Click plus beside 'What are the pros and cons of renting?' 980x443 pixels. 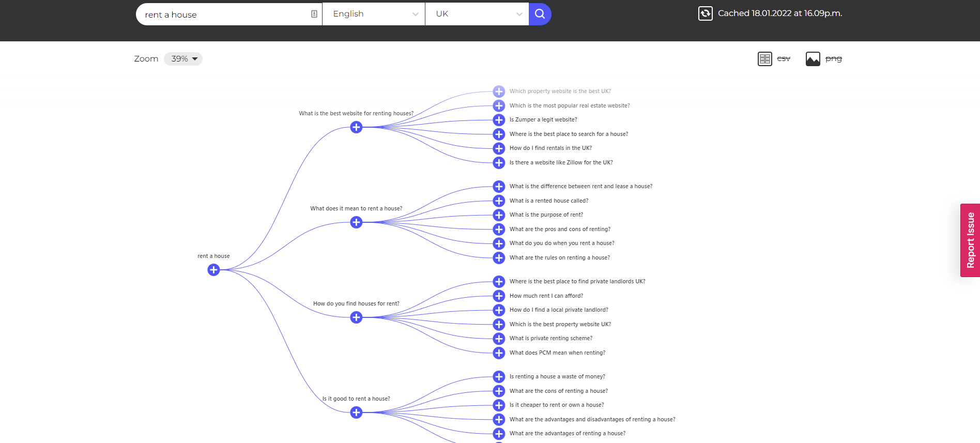pos(499,230)
